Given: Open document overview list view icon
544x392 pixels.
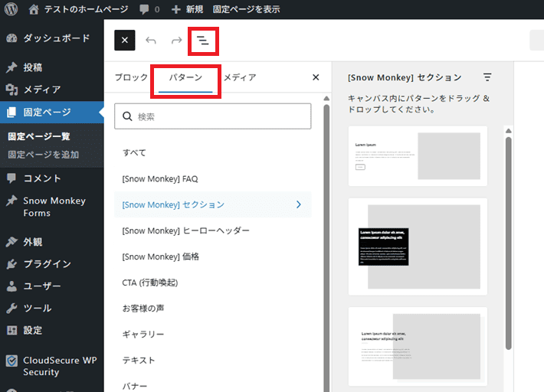Looking at the screenshot, I should pos(203,41).
